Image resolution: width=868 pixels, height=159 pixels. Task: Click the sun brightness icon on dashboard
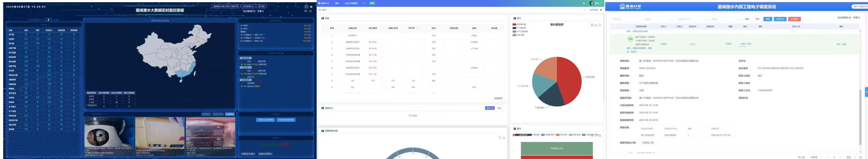(306, 6)
